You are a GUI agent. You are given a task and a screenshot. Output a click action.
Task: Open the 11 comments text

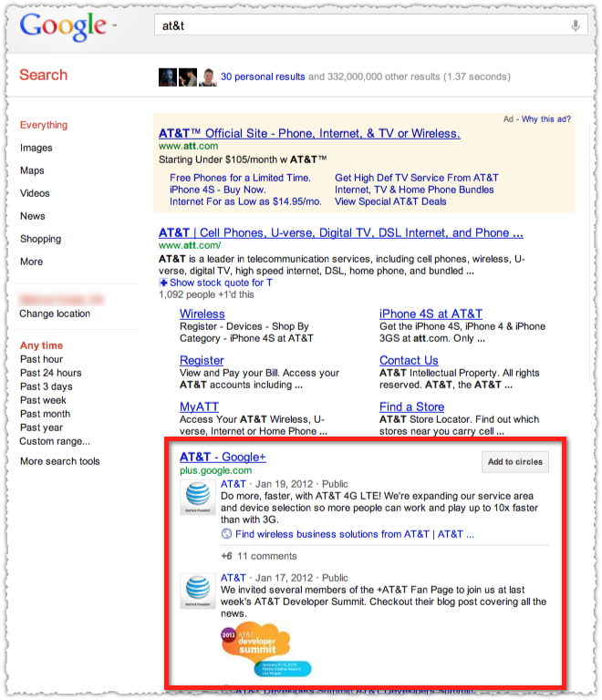point(267,556)
